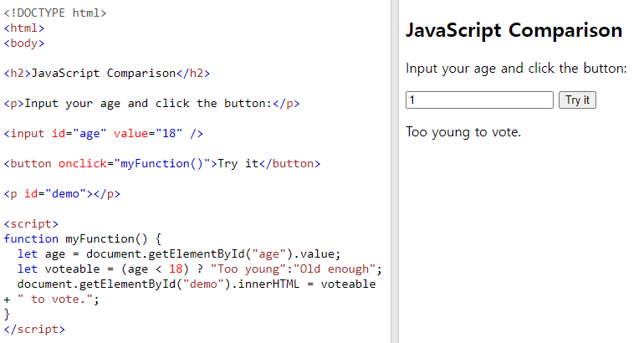Viewport: 644px width, 343px height.
Task: Click the + " to vote."; code line
Action: click(x=51, y=299)
